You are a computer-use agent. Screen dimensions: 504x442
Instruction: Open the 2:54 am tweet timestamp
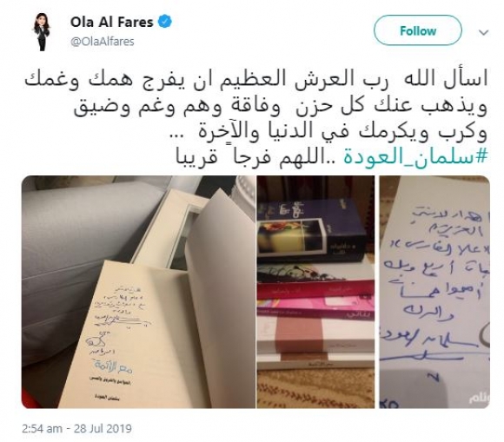click(x=42, y=428)
